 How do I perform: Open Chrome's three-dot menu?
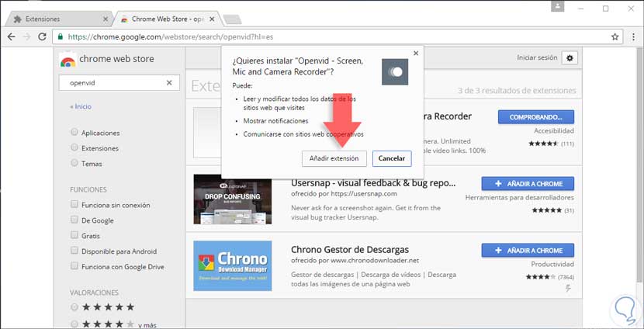point(633,37)
